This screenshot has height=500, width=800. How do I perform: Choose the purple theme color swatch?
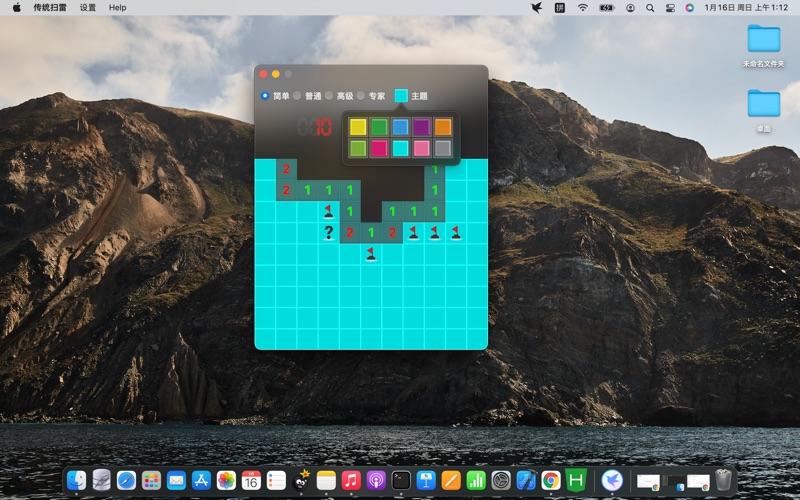click(x=422, y=127)
